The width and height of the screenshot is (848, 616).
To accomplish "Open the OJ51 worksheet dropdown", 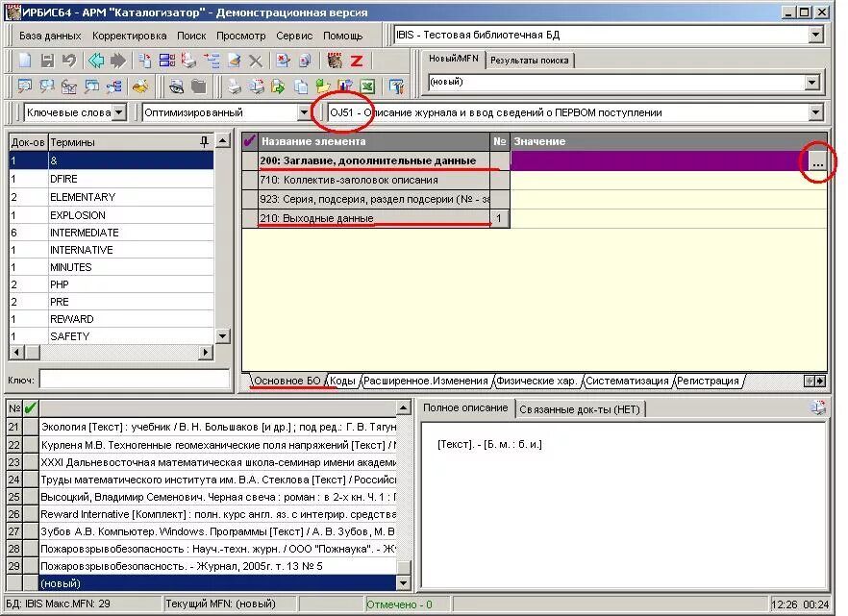I will 815,112.
